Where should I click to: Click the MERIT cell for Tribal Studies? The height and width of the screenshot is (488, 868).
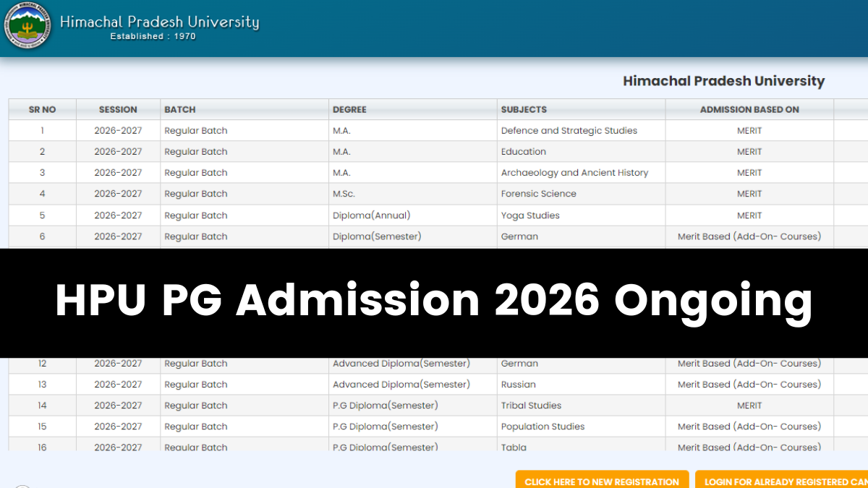749,406
